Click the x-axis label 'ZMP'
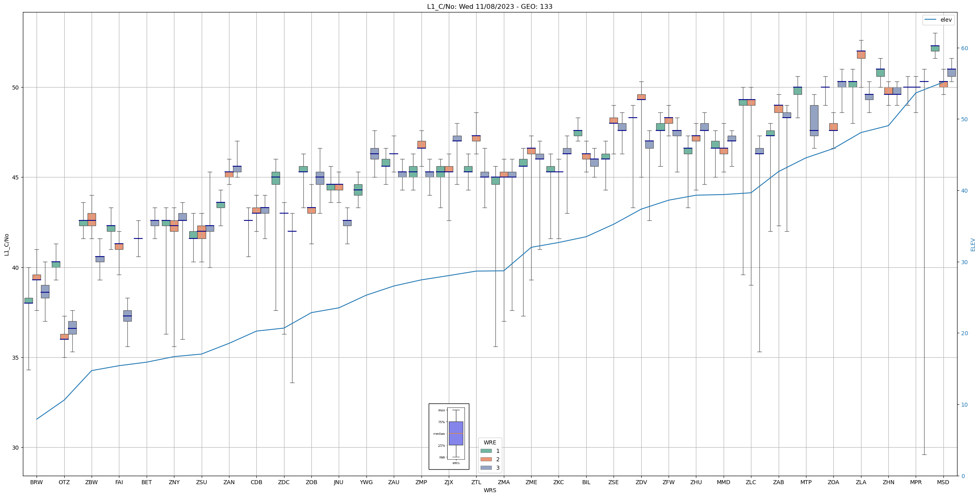 click(421, 482)
